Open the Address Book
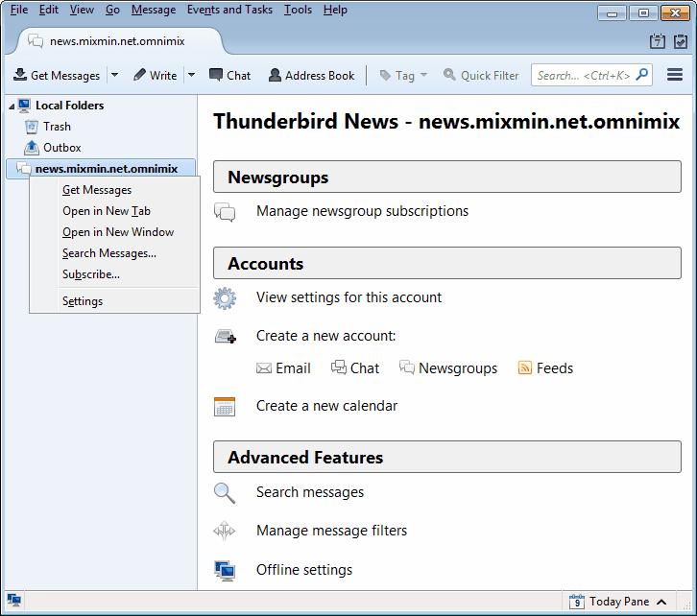Viewport: 697px width, 616px height. (x=312, y=76)
